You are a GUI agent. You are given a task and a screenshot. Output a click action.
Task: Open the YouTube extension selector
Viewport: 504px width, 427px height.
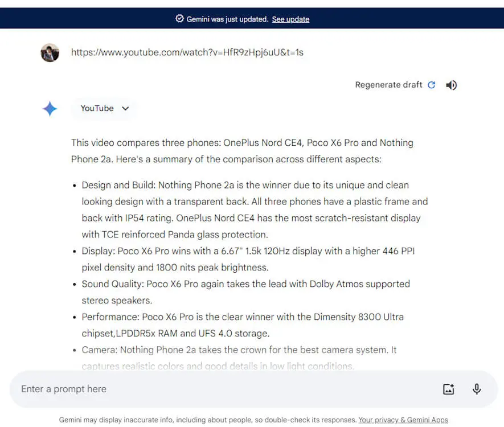tap(104, 108)
